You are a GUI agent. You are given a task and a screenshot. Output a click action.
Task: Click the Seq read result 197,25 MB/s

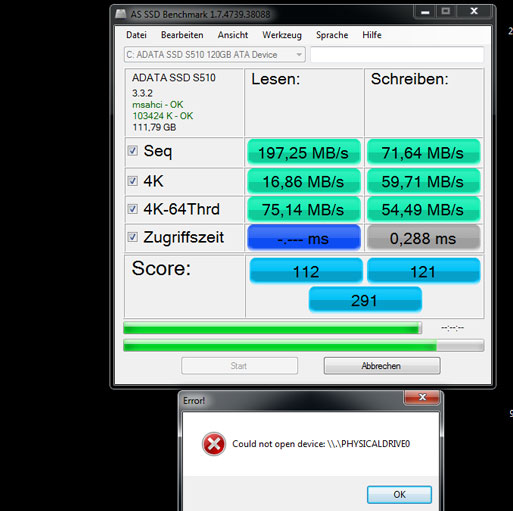(304, 153)
